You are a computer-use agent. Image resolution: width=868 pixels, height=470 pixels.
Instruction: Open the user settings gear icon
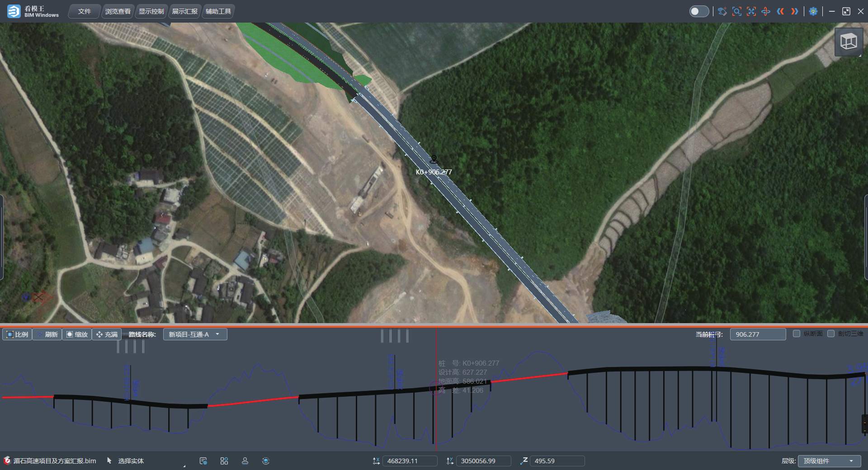(813, 11)
